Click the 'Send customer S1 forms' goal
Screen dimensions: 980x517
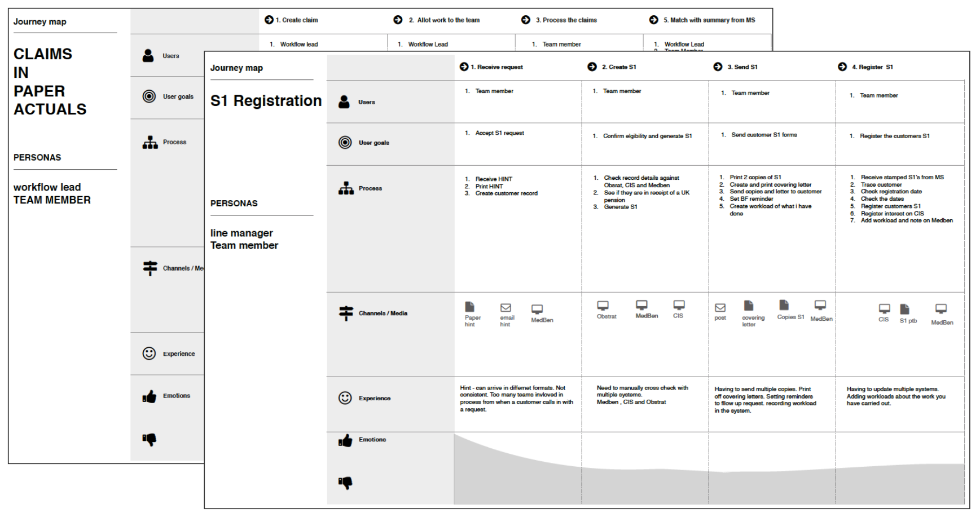pos(764,135)
